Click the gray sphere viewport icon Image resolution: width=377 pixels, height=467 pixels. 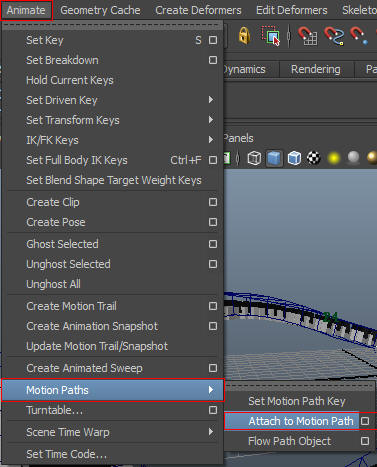(x=353, y=157)
